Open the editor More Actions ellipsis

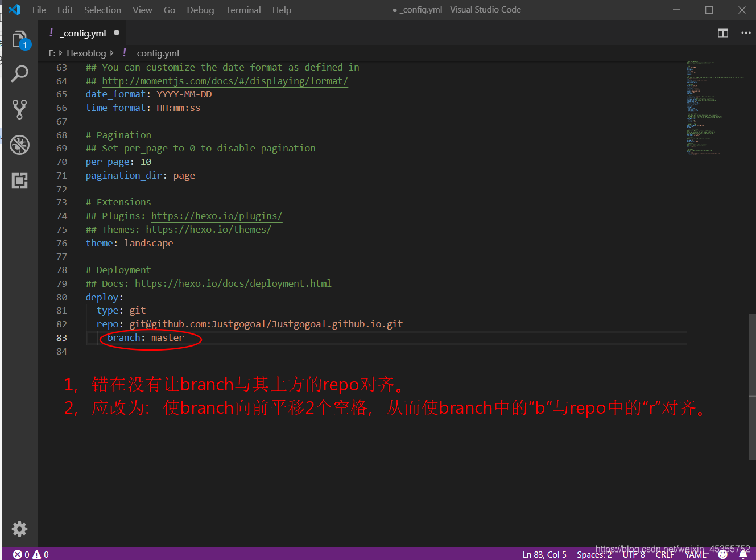[x=746, y=33]
